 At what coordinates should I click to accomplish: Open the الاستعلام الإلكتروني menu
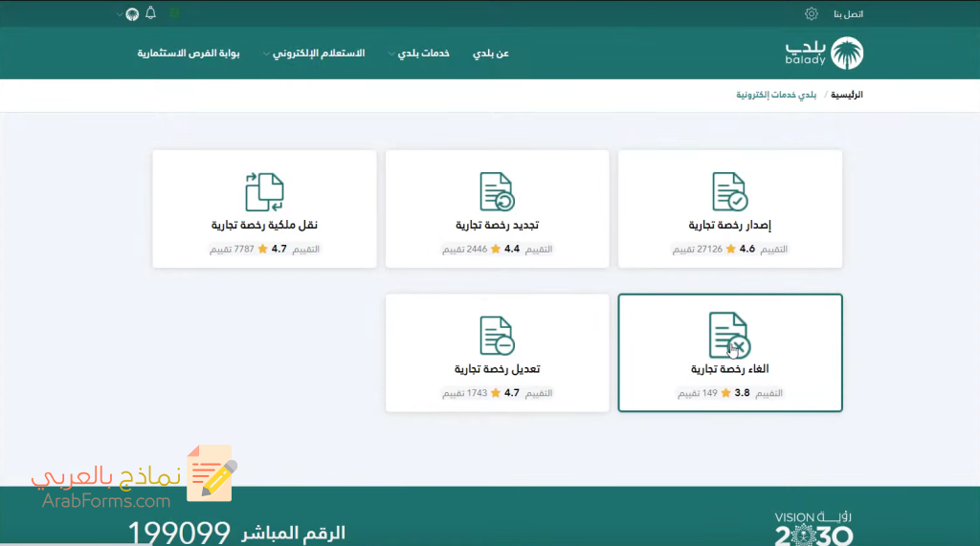(x=319, y=54)
